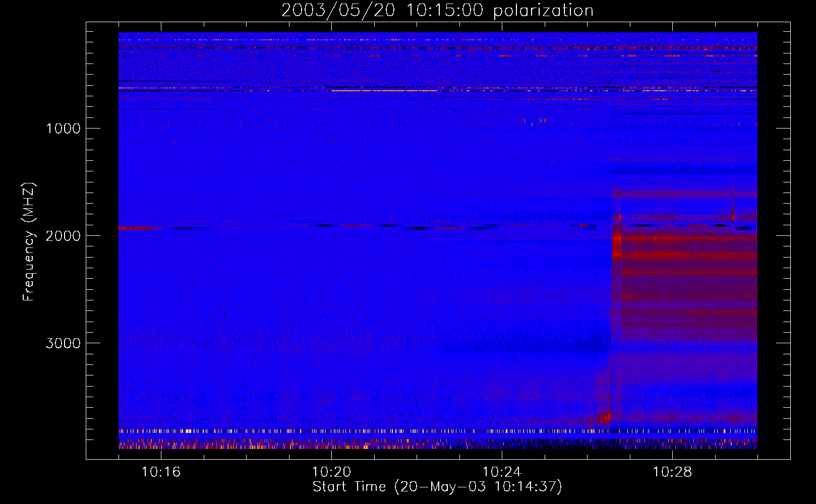The height and width of the screenshot is (504, 816).
Task: Select the '2000' frequency axis label
Action: pos(63,236)
